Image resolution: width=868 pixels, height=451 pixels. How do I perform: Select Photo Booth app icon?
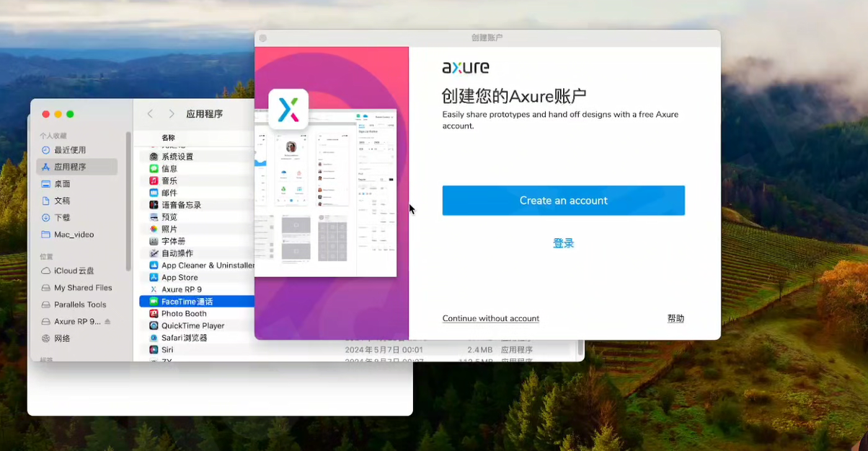point(154,313)
